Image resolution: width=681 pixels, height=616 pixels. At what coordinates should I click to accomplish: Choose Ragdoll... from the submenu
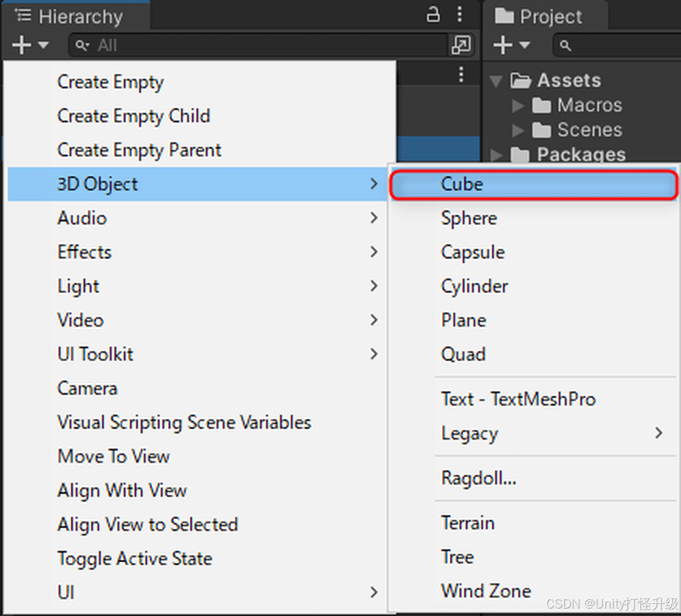[534, 479]
